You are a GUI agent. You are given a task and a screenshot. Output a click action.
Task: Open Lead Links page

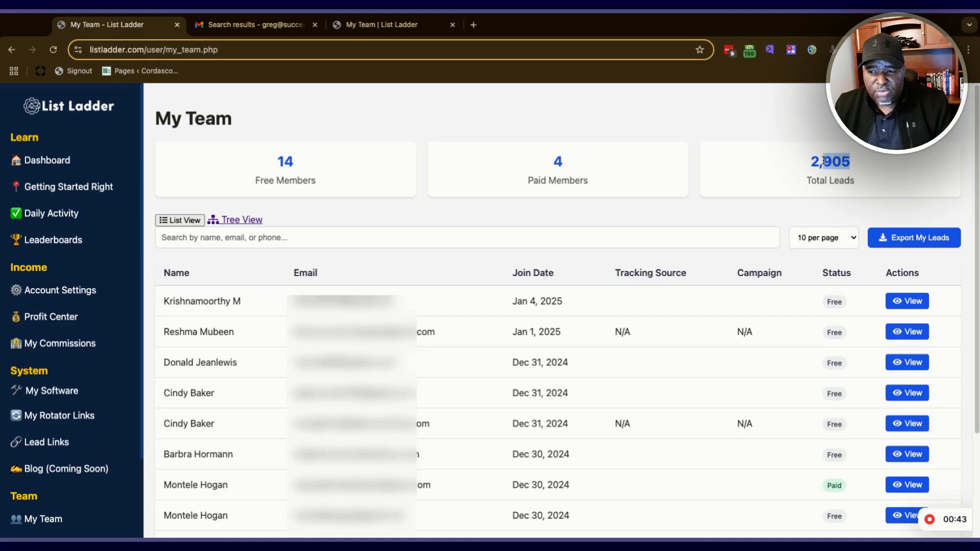coord(40,442)
